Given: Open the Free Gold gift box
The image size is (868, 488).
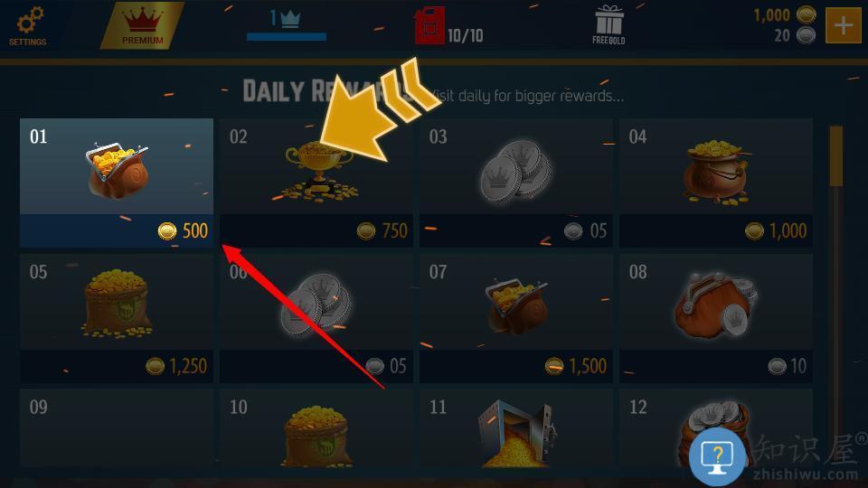Looking at the screenshot, I should (609, 25).
